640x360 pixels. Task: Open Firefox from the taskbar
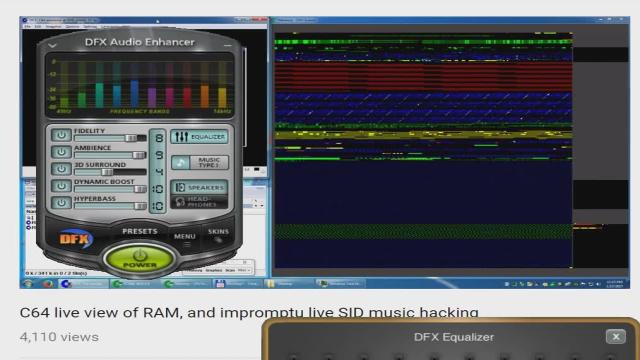pyautogui.click(x=48, y=283)
